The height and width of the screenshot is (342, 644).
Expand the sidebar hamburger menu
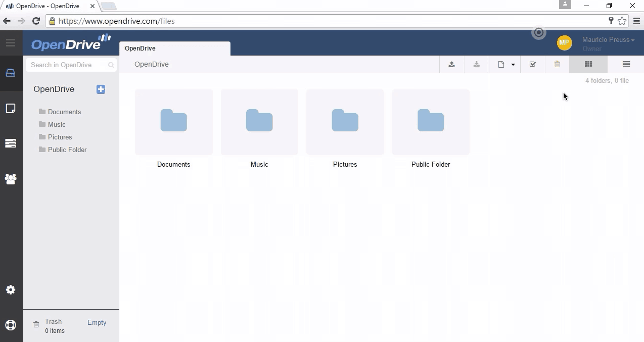click(11, 42)
